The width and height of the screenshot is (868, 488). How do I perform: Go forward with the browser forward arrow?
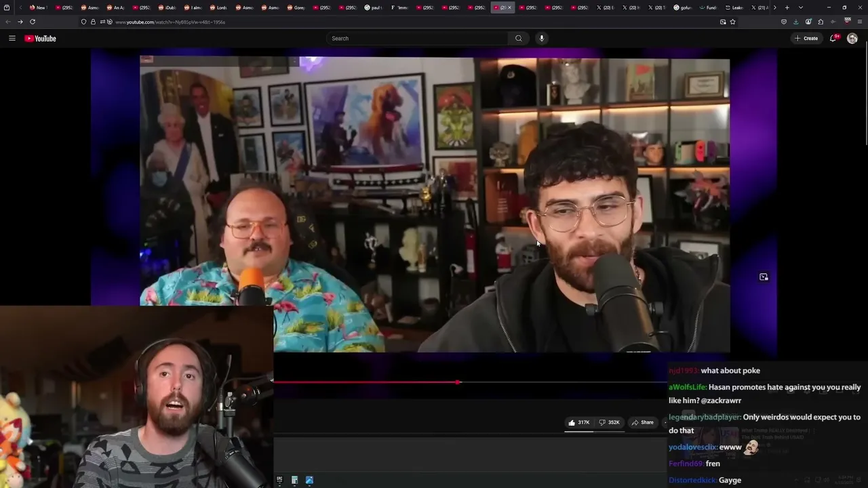pos(20,22)
